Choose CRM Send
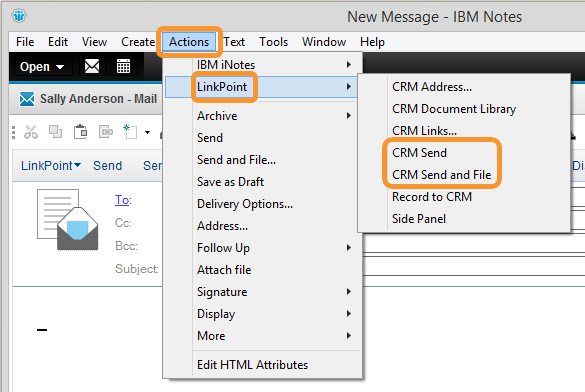 (464, 153)
